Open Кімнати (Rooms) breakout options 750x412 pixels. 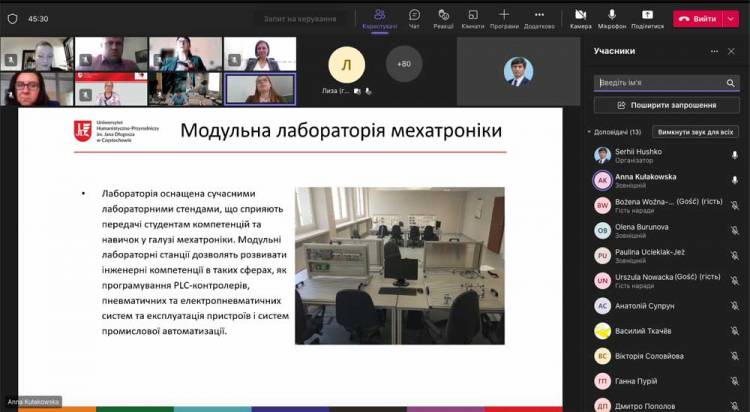[473, 18]
